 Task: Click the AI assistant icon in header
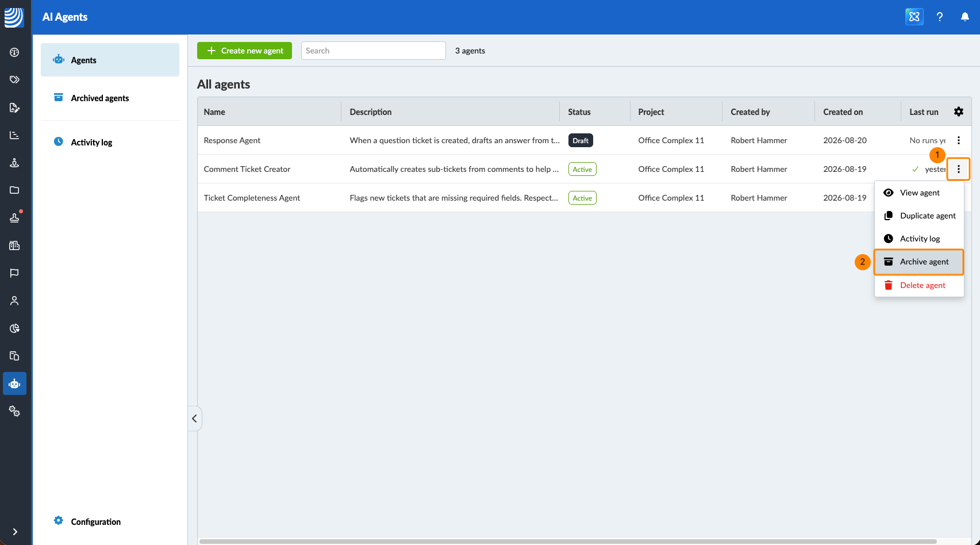(x=914, y=17)
